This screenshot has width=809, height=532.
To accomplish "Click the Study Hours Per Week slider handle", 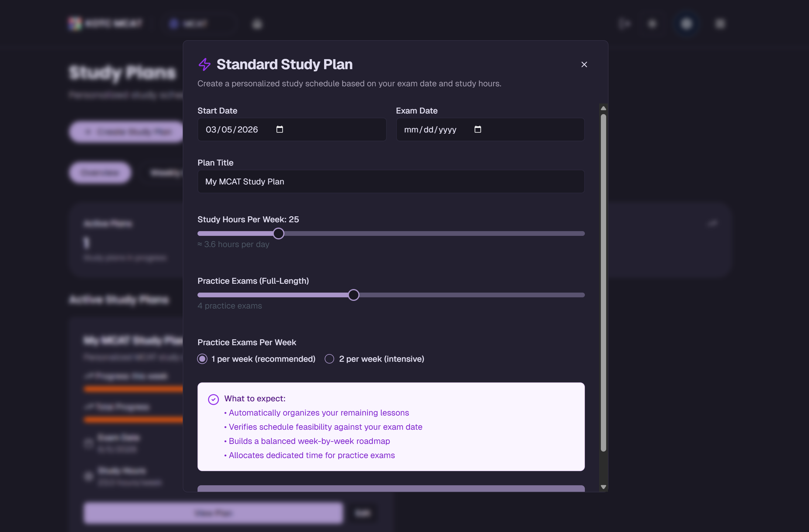I will [x=278, y=233].
